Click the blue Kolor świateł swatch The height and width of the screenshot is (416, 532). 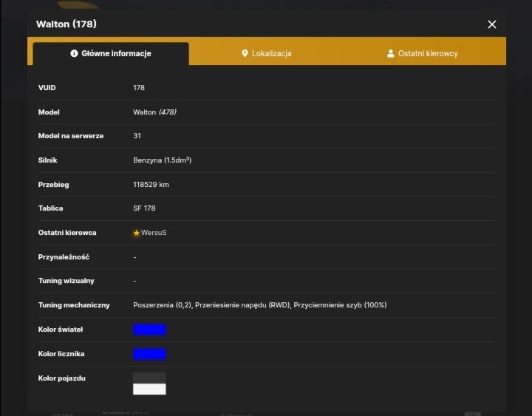pos(149,330)
